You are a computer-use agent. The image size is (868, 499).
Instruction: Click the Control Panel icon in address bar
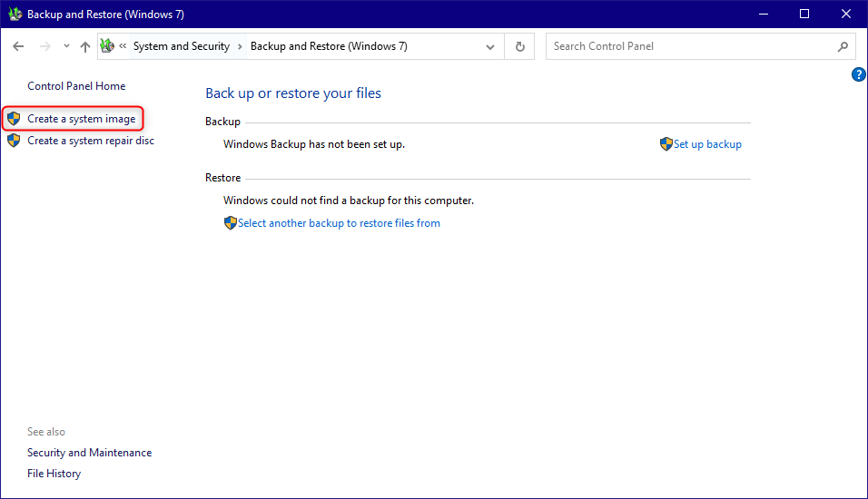point(107,46)
